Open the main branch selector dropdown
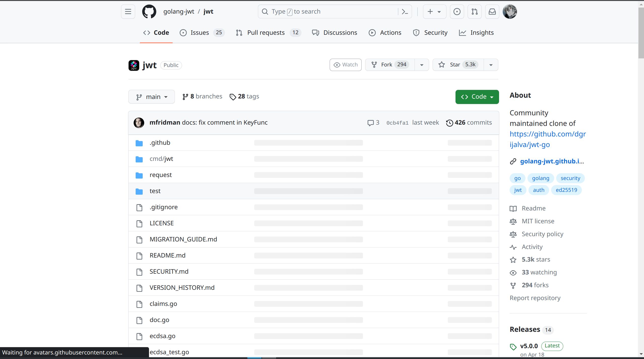 (x=151, y=97)
